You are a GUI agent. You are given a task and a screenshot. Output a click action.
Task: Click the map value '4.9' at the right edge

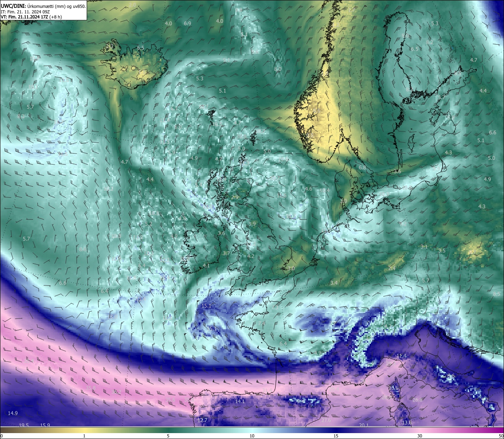coord(487,179)
